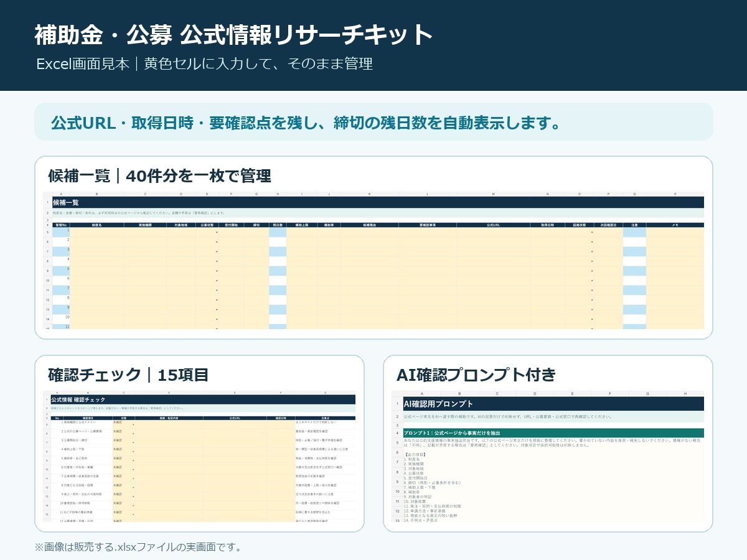Select the 次回確認日 column header
747x560 pixels.
pos(608,225)
